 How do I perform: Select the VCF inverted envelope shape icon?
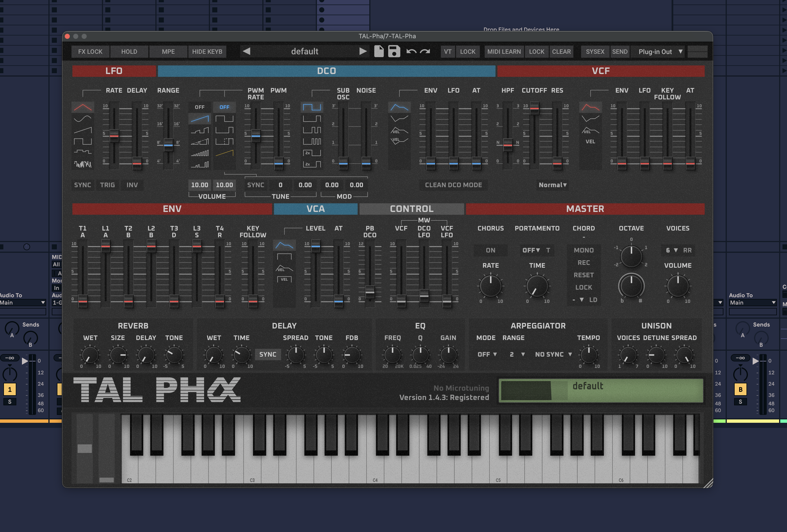tap(590, 119)
